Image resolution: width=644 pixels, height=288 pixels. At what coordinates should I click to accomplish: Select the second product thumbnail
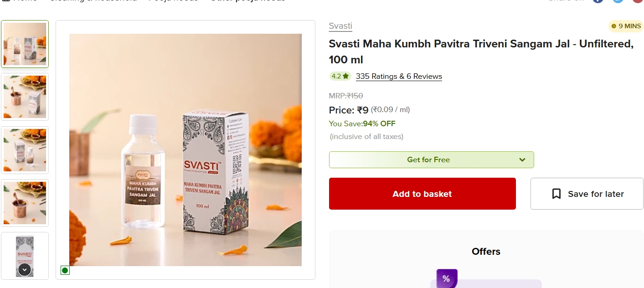[25, 97]
